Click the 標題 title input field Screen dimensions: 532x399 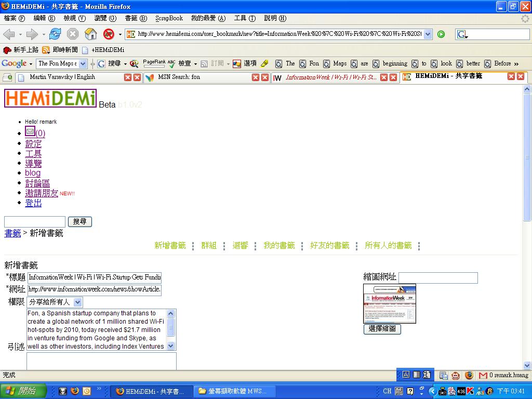coord(95,277)
